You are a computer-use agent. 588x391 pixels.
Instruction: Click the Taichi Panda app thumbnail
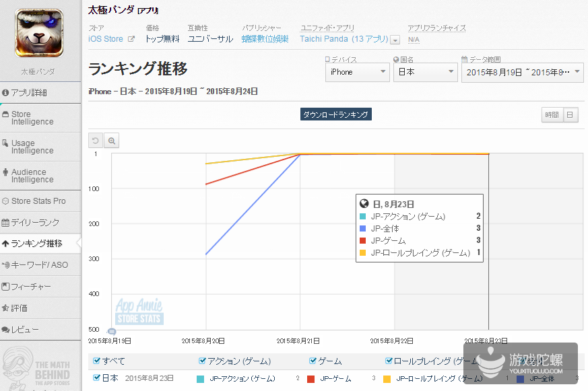[x=39, y=33]
